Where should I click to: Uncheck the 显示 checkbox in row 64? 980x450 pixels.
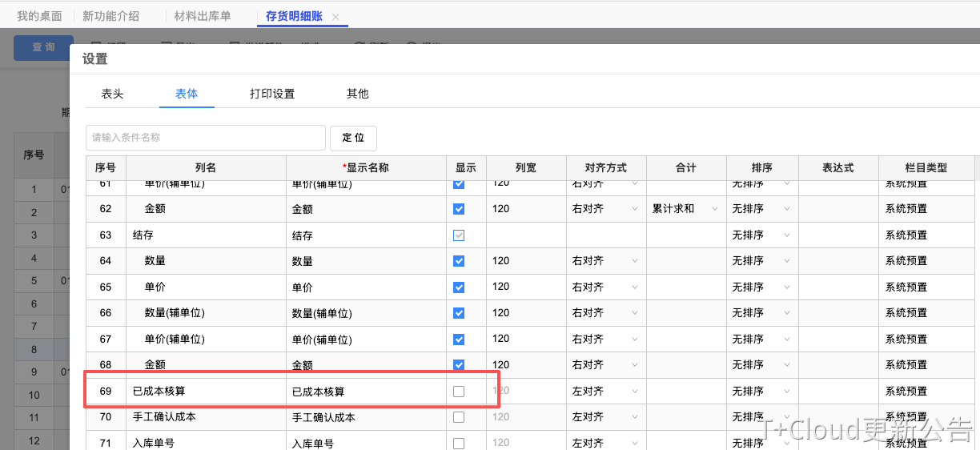[x=459, y=261]
